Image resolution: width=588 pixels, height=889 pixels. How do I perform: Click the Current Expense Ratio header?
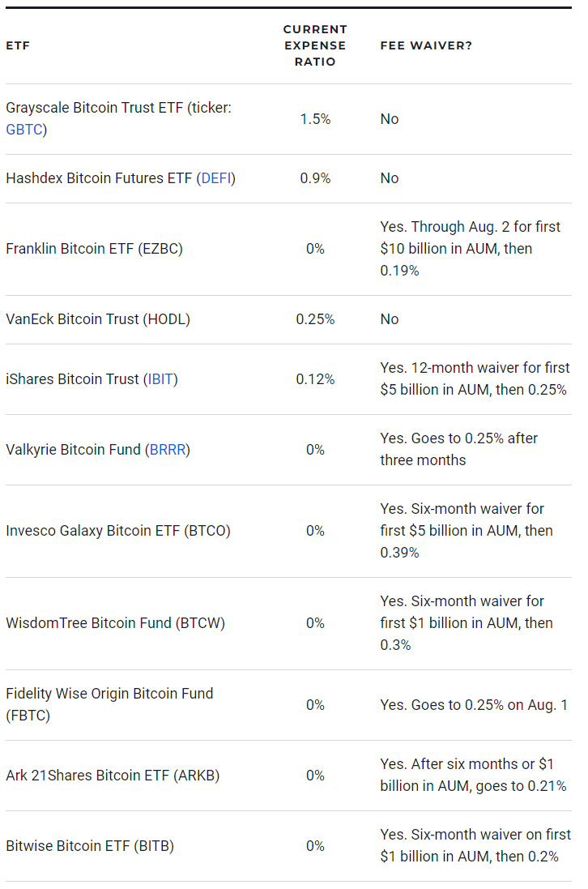click(x=314, y=45)
